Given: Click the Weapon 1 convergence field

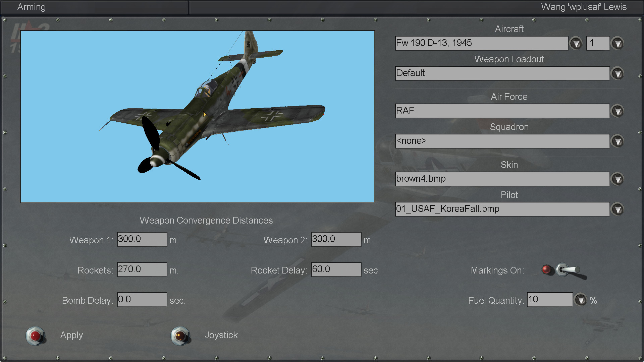Looking at the screenshot, I should (x=142, y=239).
